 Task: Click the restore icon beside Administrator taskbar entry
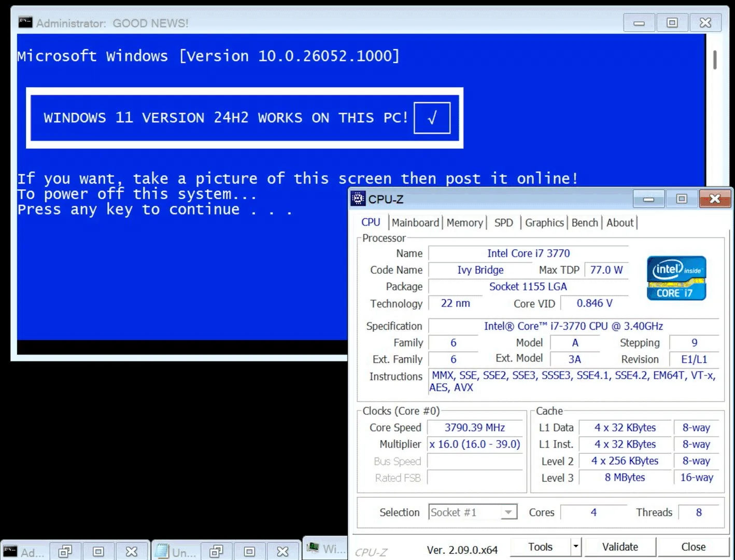click(x=65, y=551)
